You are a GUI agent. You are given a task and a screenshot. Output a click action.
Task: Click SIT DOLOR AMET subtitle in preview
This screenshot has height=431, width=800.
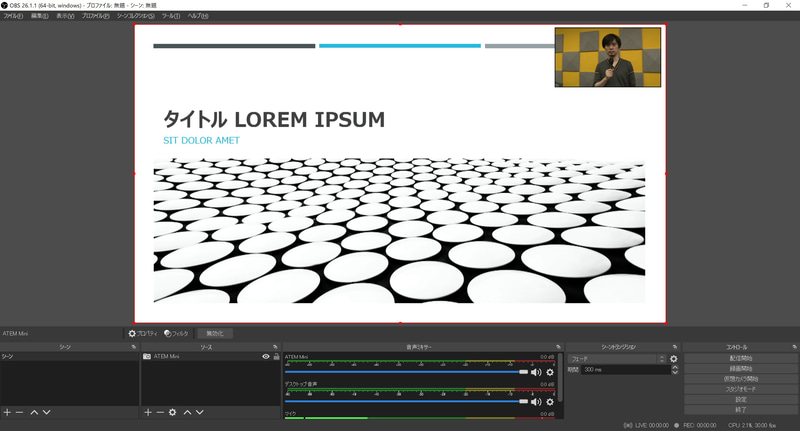point(202,140)
